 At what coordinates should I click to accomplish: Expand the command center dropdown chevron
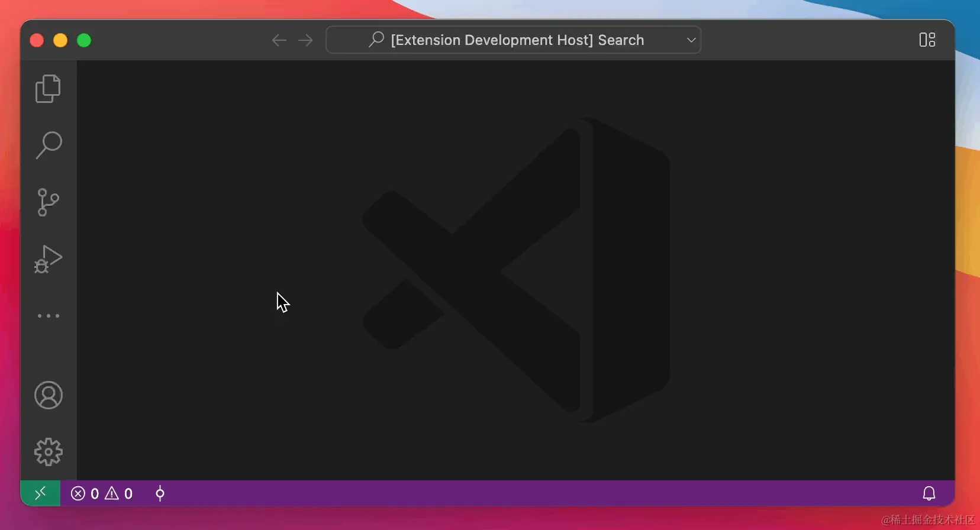click(691, 40)
